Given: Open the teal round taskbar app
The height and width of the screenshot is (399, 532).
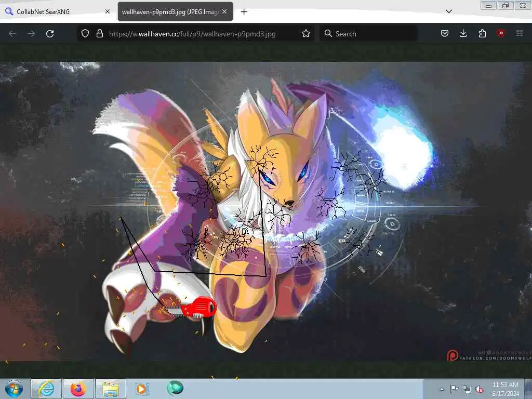Looking at the screenshot, I should click(x=175, y=388).
